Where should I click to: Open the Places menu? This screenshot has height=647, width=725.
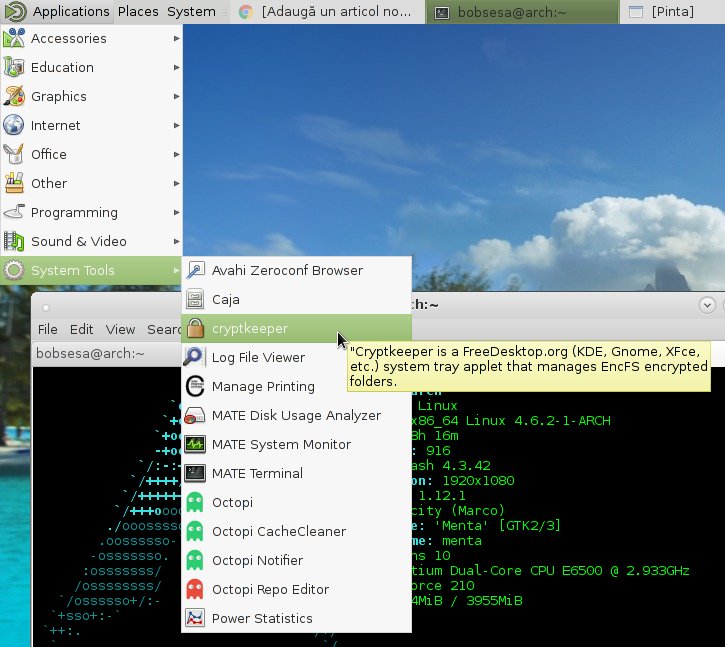coord(138,11)
